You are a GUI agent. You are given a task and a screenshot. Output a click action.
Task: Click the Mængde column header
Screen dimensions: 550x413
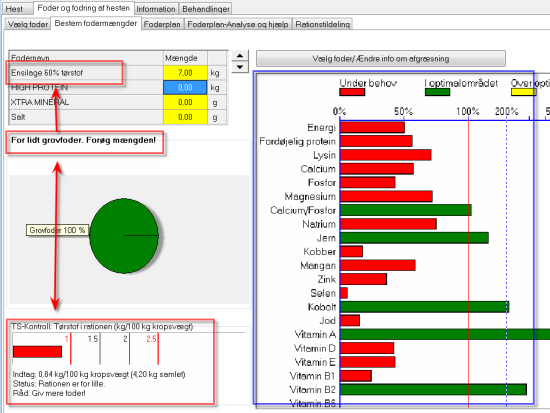185,58
